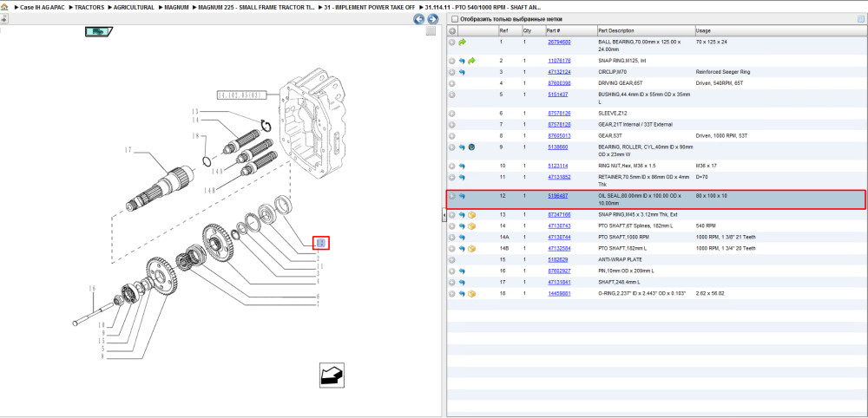This screenshot has height=418, width=868.
Task: Click the green arrow icon on row 2
Action: 471,61
